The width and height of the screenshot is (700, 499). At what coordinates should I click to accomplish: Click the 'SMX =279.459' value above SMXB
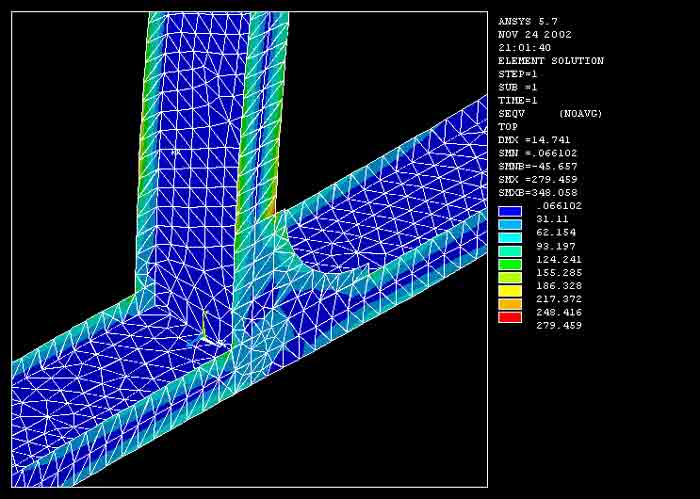tap(538, 179)
